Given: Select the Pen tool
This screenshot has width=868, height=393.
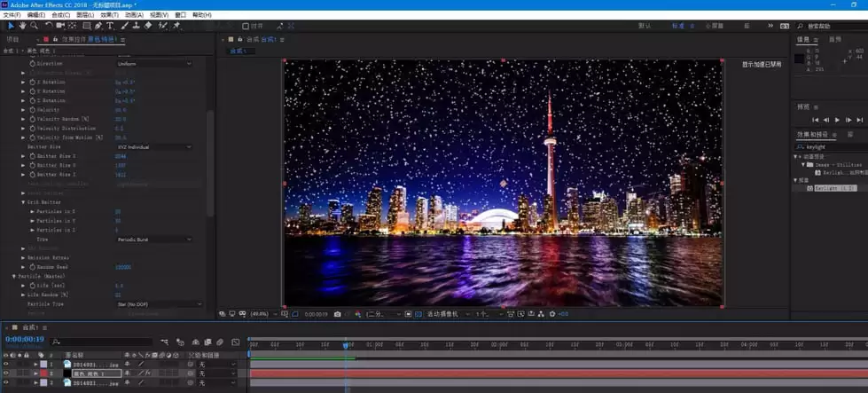Looking at the screenshot, I should click(98, 26).
